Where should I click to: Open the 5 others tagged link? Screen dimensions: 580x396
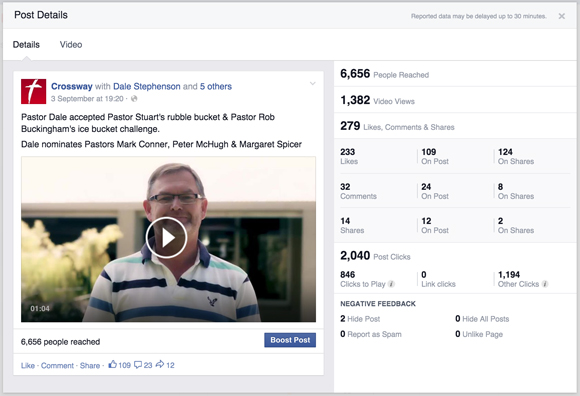[x=216, y=87]
